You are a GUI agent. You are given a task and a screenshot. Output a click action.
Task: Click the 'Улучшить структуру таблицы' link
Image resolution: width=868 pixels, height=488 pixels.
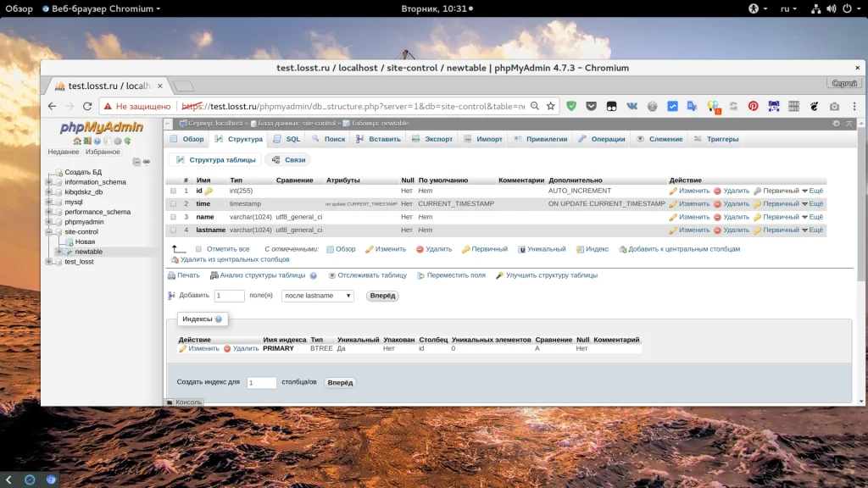coord(551,275)
